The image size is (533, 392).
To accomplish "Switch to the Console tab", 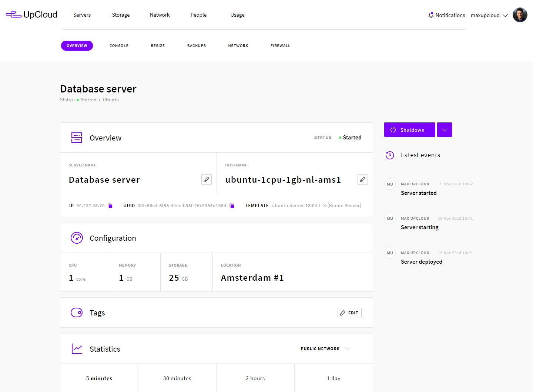I will pyautogui.click(x=119, y=46).
